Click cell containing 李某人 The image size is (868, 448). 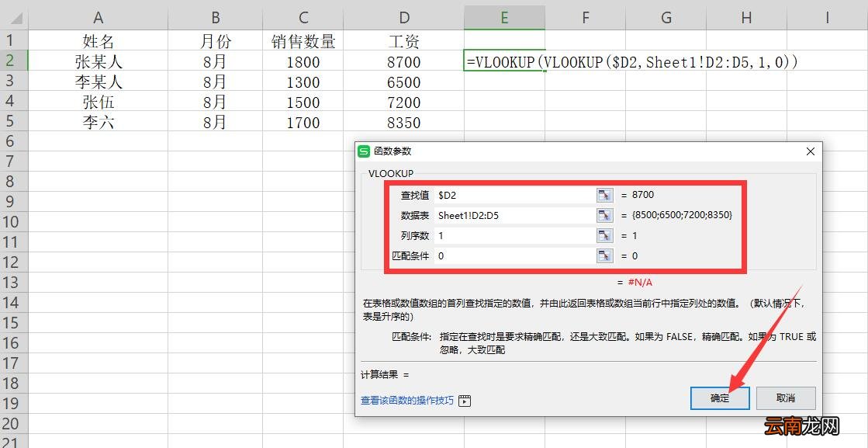pyautogui.click(x=98, y=82)
